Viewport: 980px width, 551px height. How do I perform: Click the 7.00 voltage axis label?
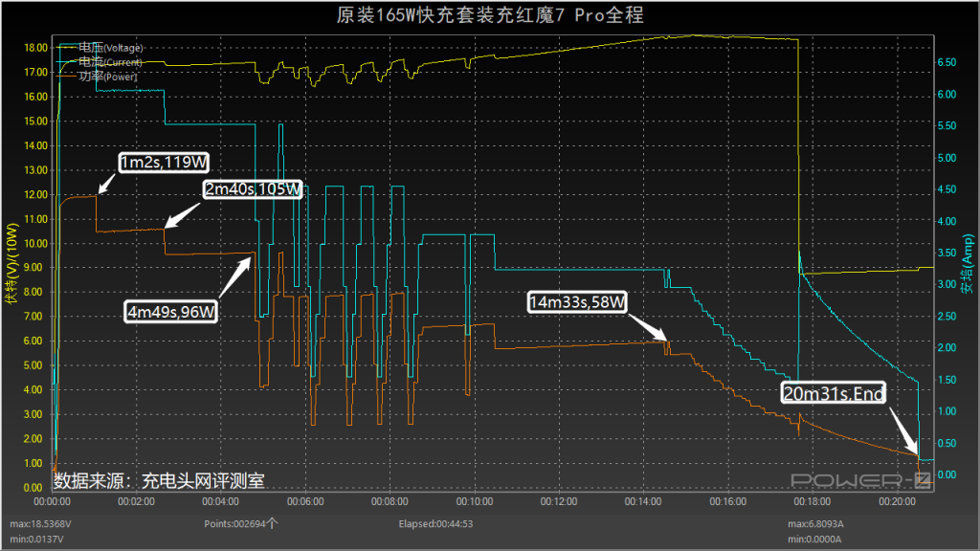click(x=33, y=316)
